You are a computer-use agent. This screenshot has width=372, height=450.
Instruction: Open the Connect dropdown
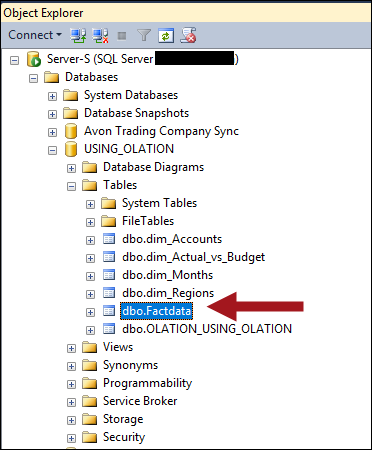35,35
